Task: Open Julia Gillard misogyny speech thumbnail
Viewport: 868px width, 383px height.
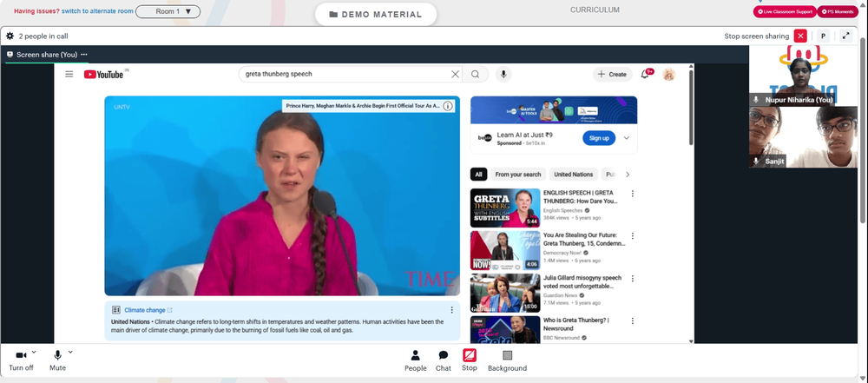Action: coord(505,293)
